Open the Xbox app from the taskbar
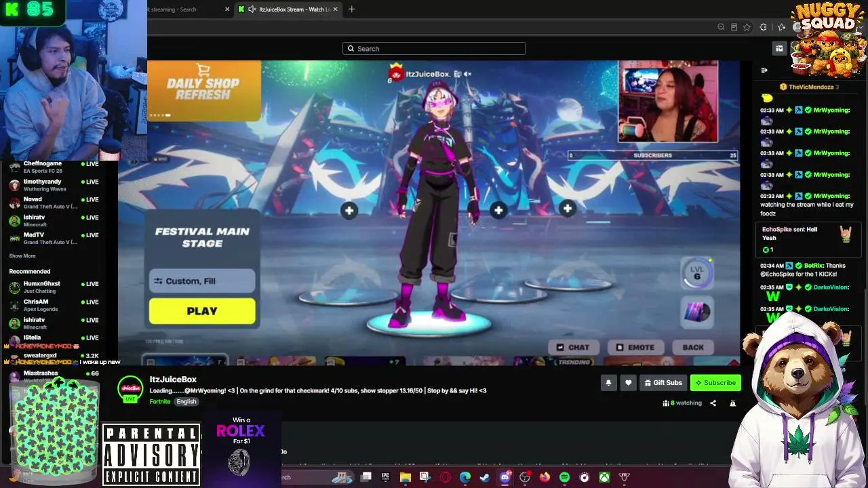868x488 pixels. click(604, 477)
